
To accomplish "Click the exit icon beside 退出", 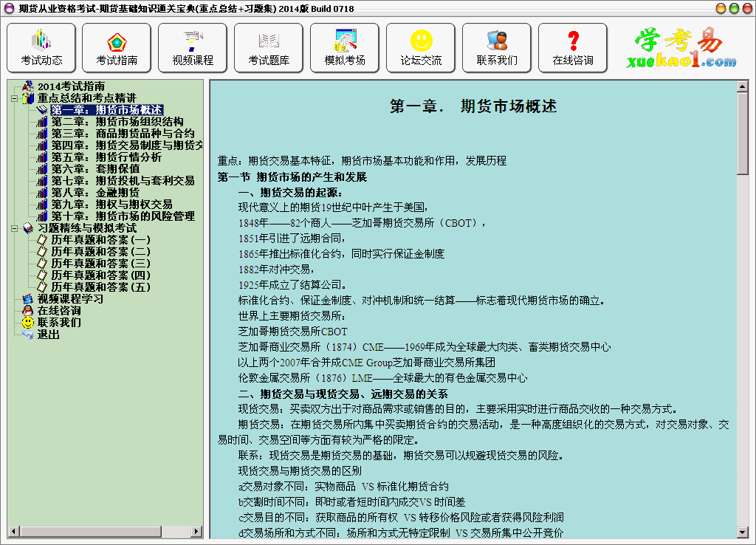I will 28,335.
